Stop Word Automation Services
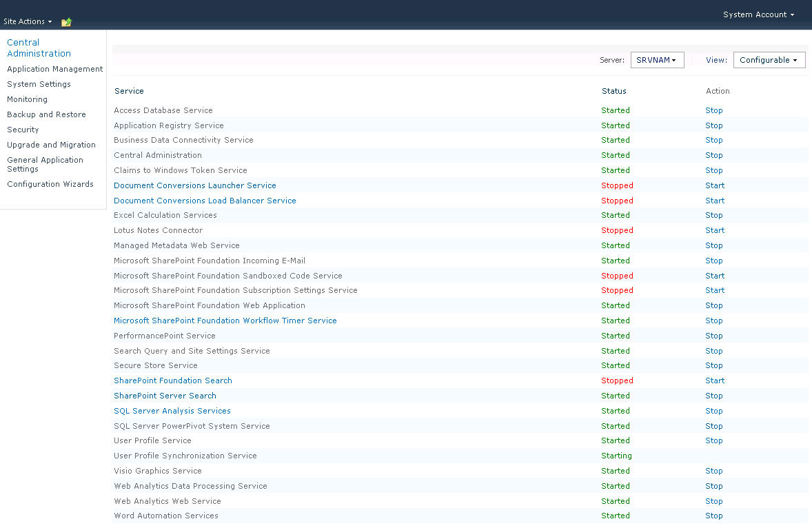Viewport: 812px width, 528px height. [713, 516]
